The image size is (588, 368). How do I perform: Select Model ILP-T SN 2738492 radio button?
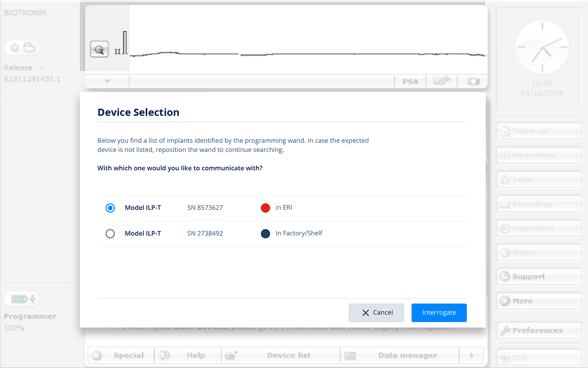(x=110, y=233)
